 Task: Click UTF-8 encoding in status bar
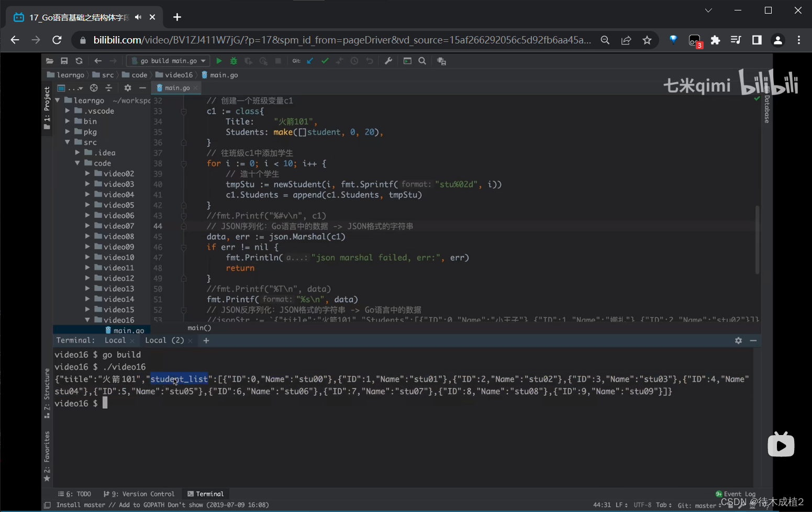642,505
